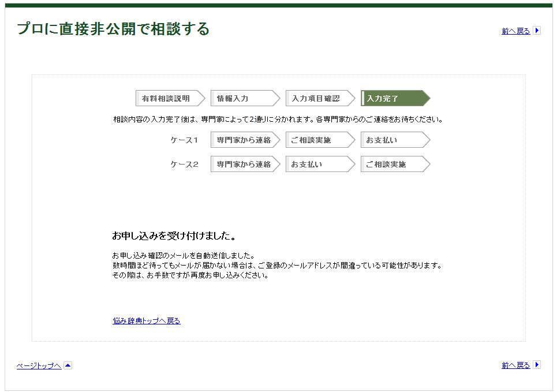The height and width of the screenshot is (392, 557).
Task: Click the ケース2 label
Action: [184, 164]
